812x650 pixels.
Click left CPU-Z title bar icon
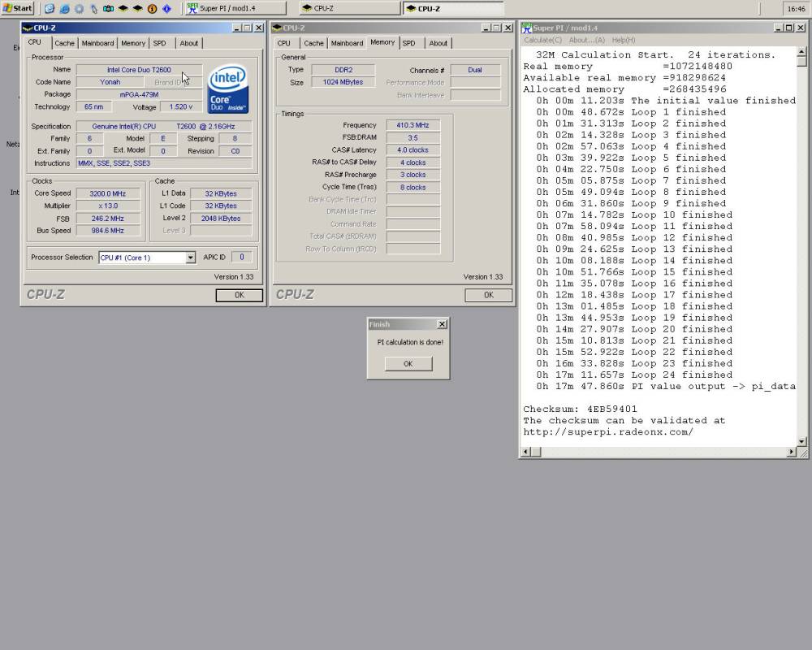(x=28, y=28)
